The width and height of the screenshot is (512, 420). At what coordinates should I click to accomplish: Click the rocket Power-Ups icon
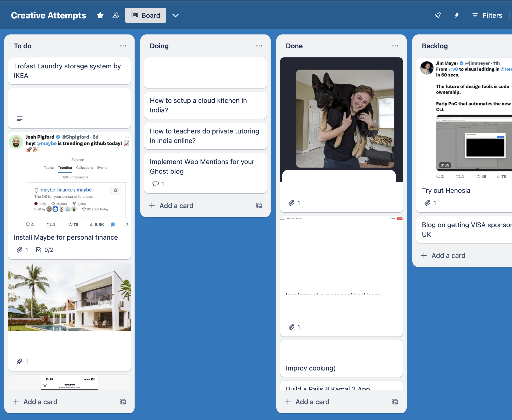coord(438,16)
